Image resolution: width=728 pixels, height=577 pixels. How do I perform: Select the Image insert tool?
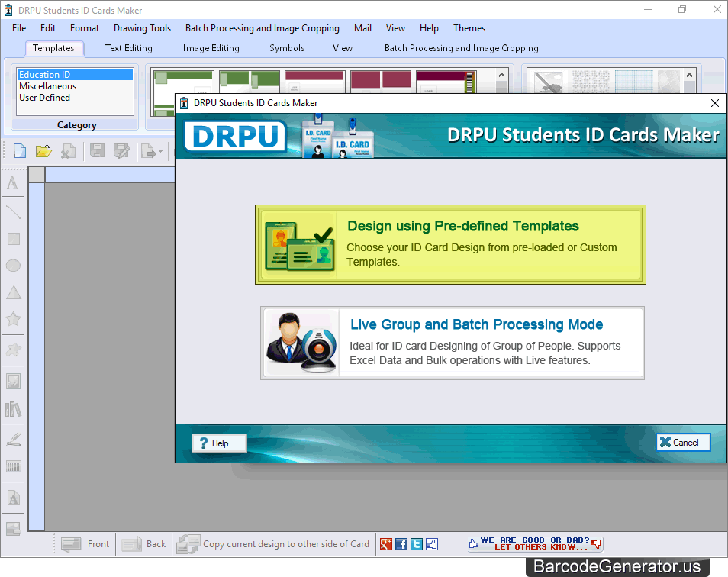tap(13, 381)
